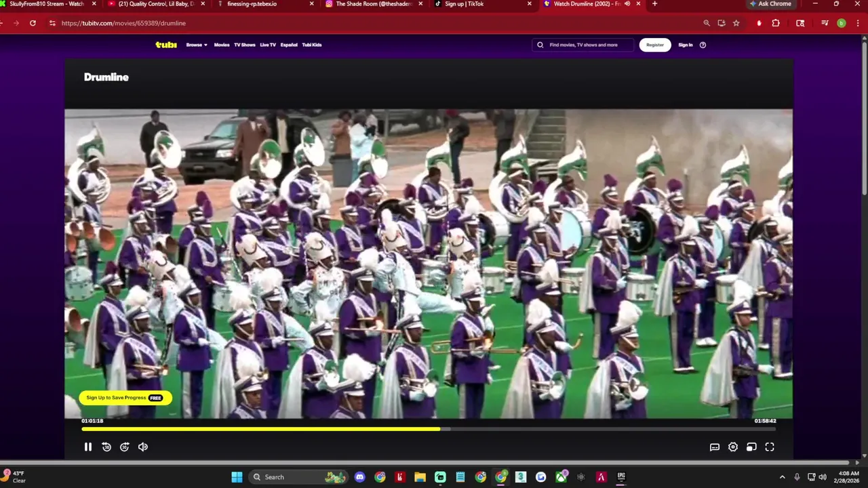Open the TV Shows section
Image resolution: width=868 pixels, height=488 pixels.
point(245,45)
